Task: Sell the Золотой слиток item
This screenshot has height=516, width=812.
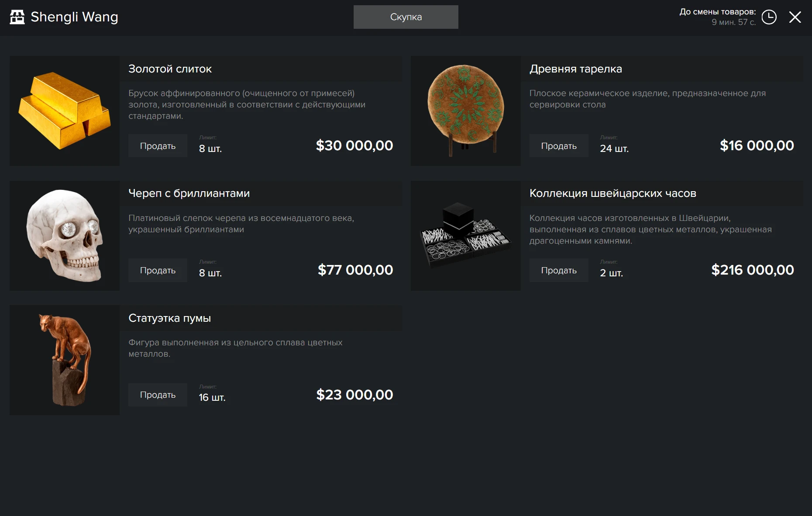Action: [158, 146]
